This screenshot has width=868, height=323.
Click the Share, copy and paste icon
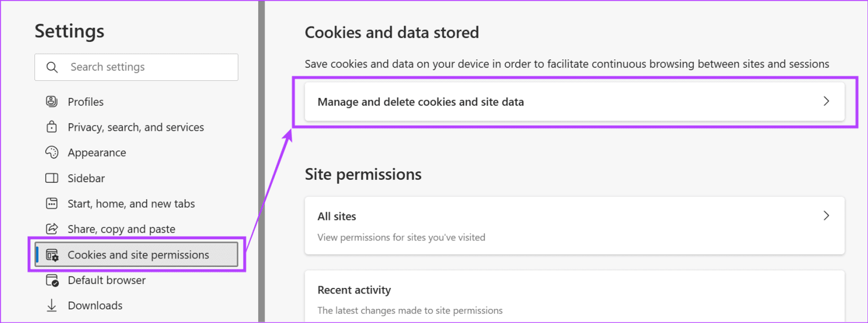[x=51, y=229]
